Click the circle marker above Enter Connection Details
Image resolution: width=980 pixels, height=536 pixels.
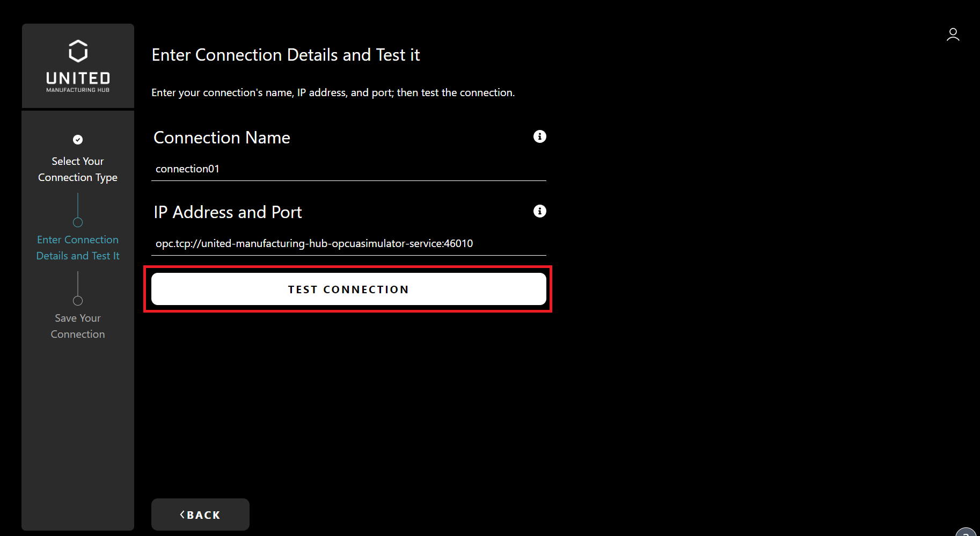coord(78,222)
